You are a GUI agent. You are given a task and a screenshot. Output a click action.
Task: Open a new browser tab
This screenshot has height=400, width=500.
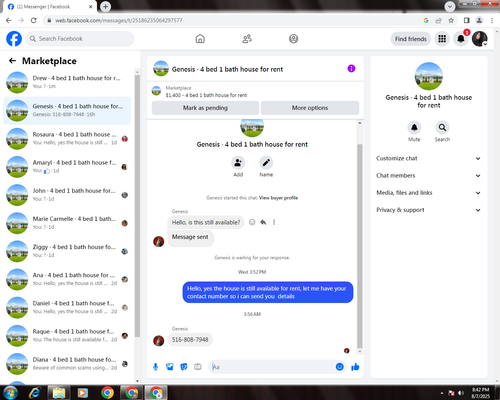point(105,6)
